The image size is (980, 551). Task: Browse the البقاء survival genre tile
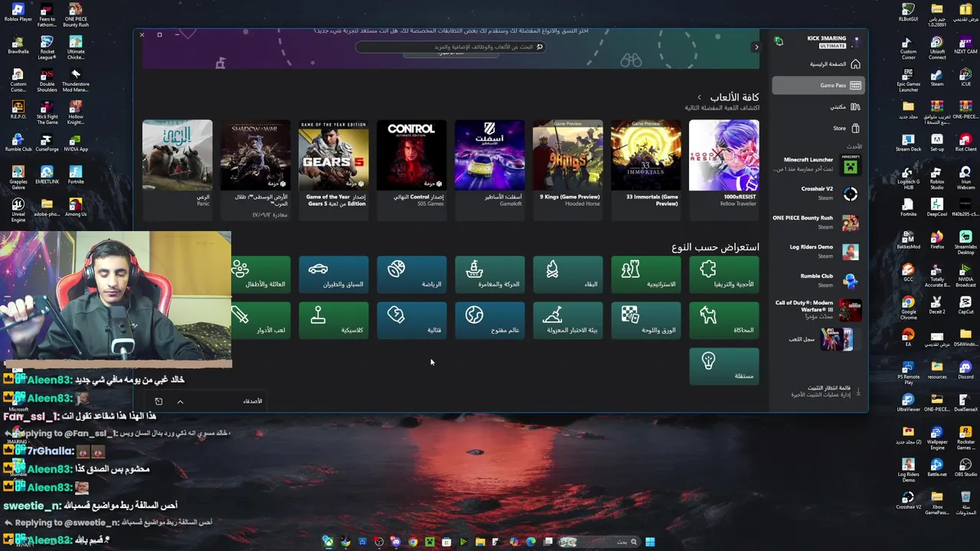567,275
